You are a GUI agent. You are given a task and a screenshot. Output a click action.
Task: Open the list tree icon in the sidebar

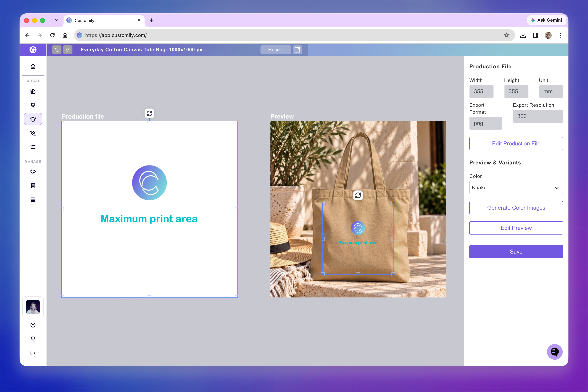33,147
